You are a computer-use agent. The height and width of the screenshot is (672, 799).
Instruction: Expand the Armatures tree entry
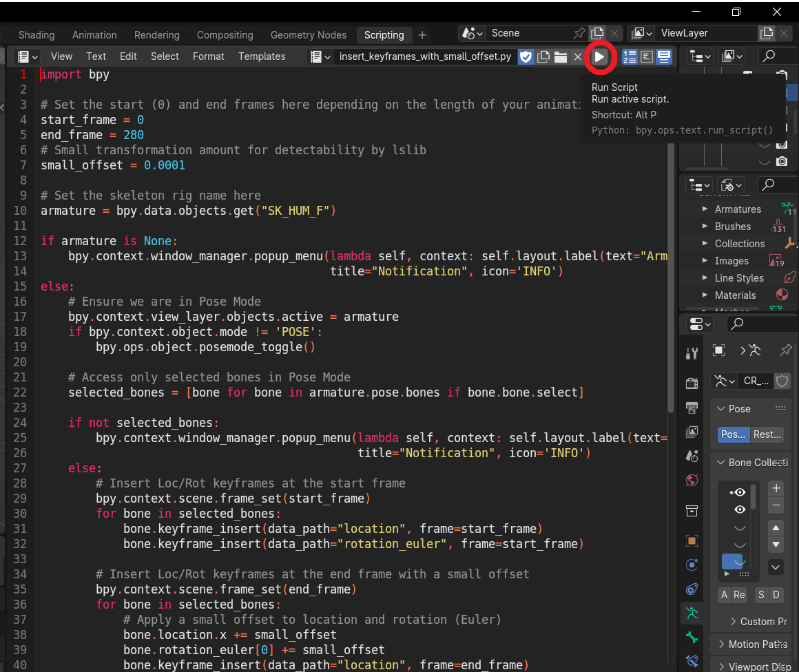point(705,209)
